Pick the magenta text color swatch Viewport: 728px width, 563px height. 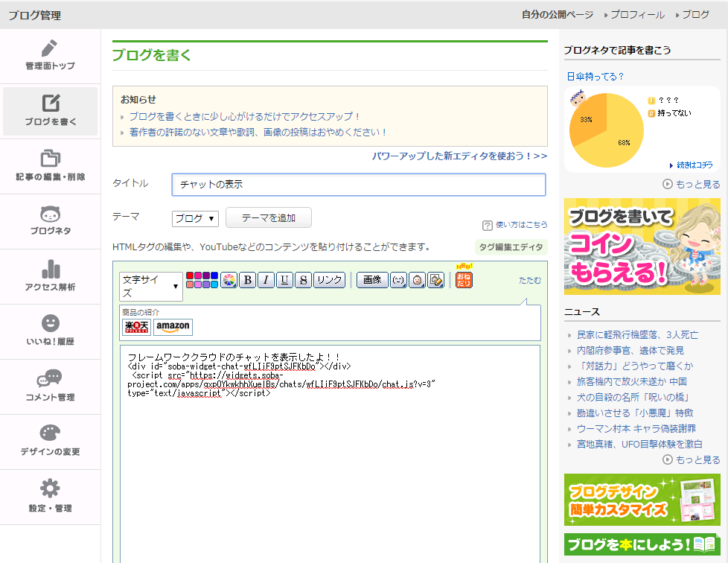[x=198, y=276]
